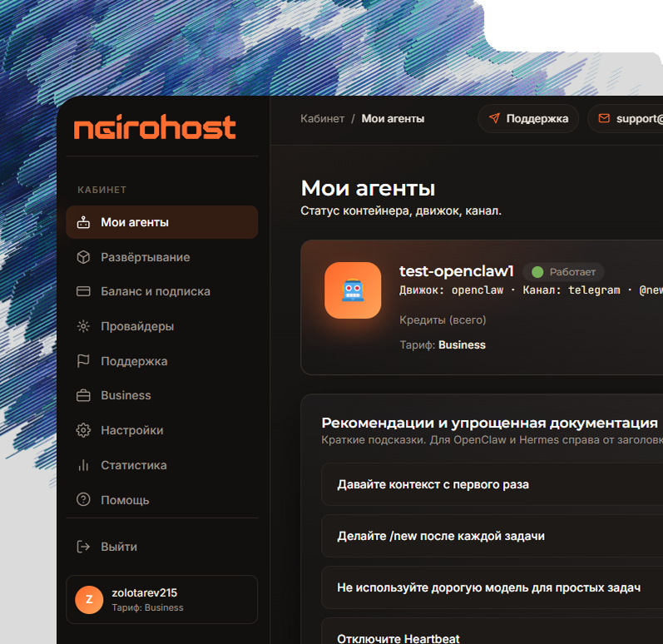Click the orange test-openclaw1 agent avatar

click(x=353, y=290)
